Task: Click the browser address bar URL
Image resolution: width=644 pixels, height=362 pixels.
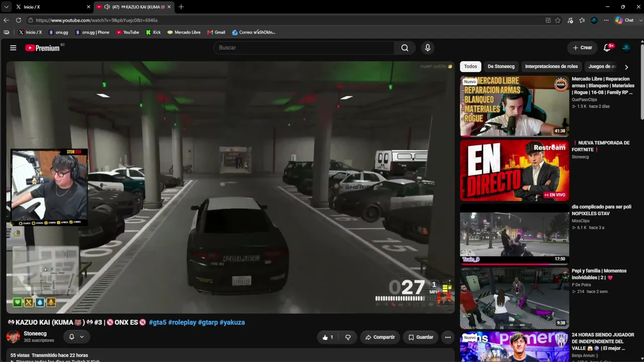Action: click(97, 20)
